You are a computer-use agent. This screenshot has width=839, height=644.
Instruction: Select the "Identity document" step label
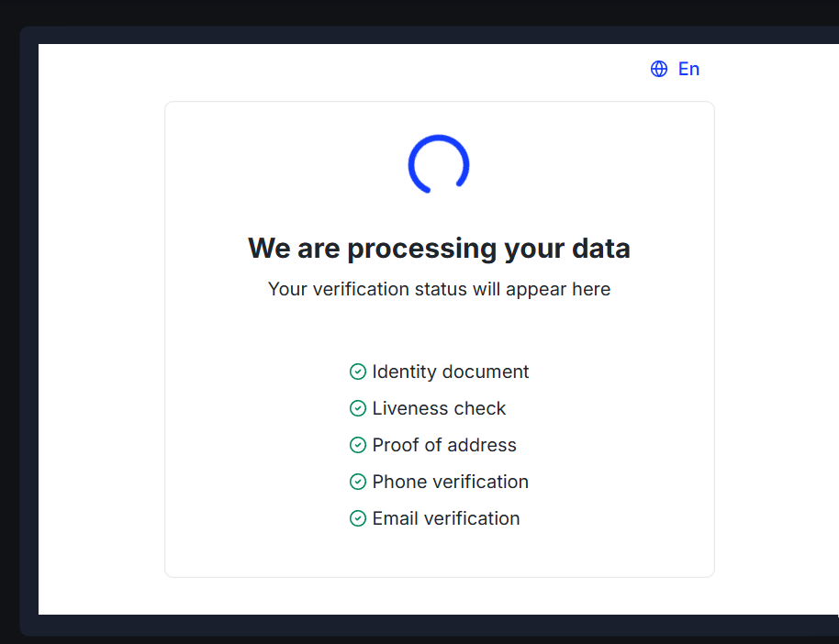point(450,372)
